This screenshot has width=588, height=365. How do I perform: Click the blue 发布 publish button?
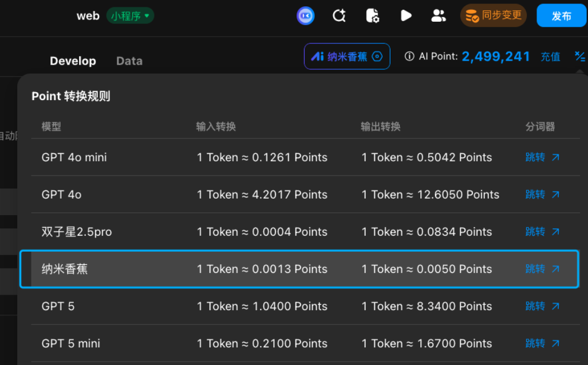point(561,16)
